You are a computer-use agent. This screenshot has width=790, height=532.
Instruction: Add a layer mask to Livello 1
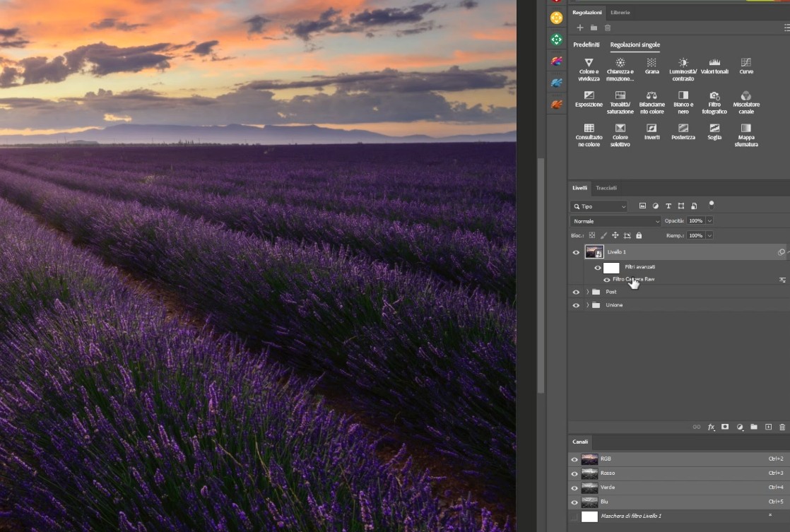click(724, 427)
